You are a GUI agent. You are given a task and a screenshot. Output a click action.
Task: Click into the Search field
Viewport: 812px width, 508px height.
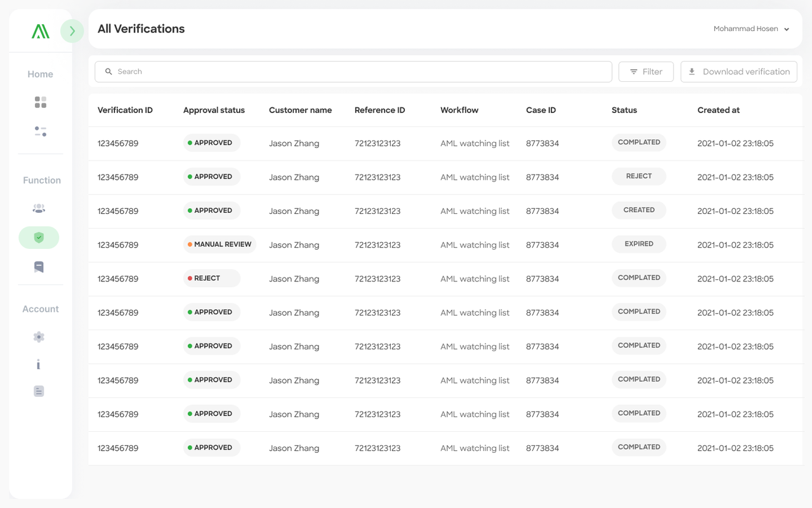tap(353, 72)
